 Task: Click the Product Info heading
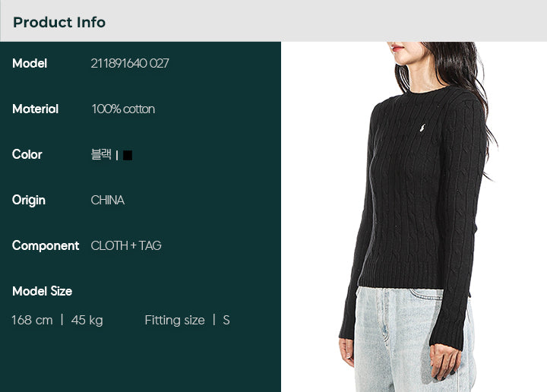click(x=59, y=22)
